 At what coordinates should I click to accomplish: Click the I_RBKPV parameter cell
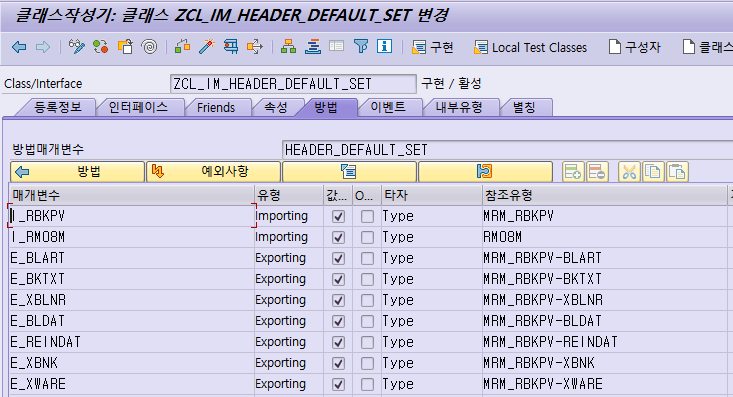(131, 216)
